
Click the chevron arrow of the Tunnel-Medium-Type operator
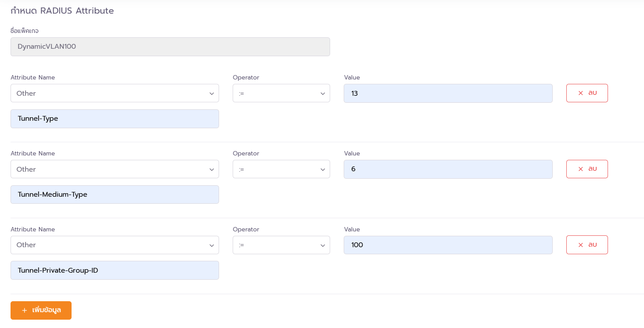322,169
